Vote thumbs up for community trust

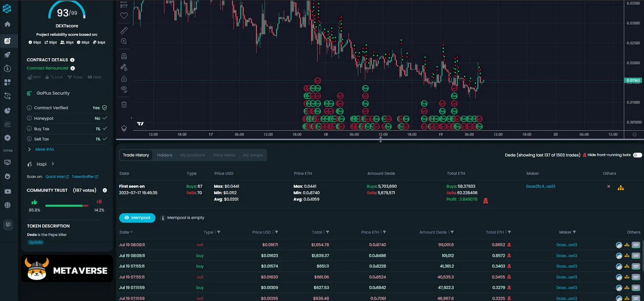coord(34,202)
